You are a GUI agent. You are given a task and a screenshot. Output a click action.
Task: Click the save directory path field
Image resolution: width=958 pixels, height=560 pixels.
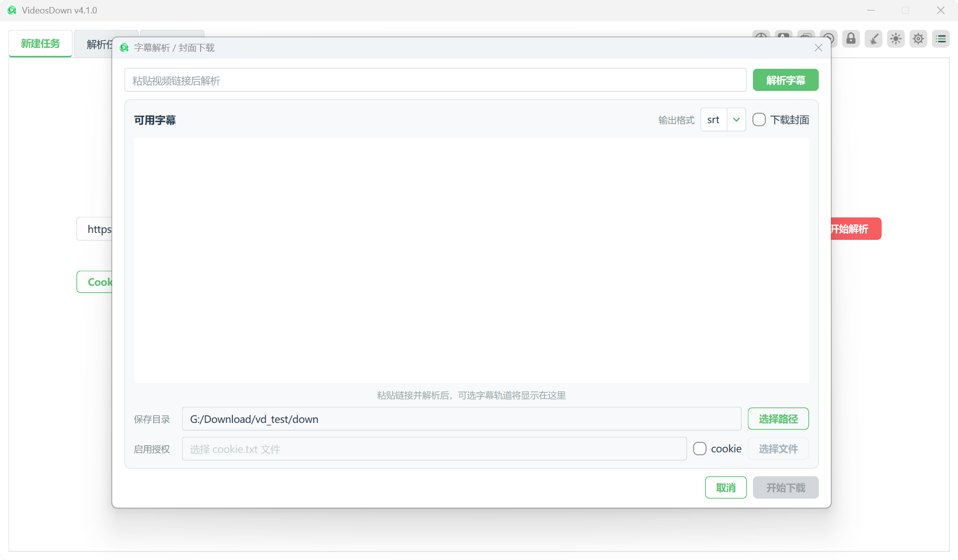pyautogui.click(x=462, y=419)
